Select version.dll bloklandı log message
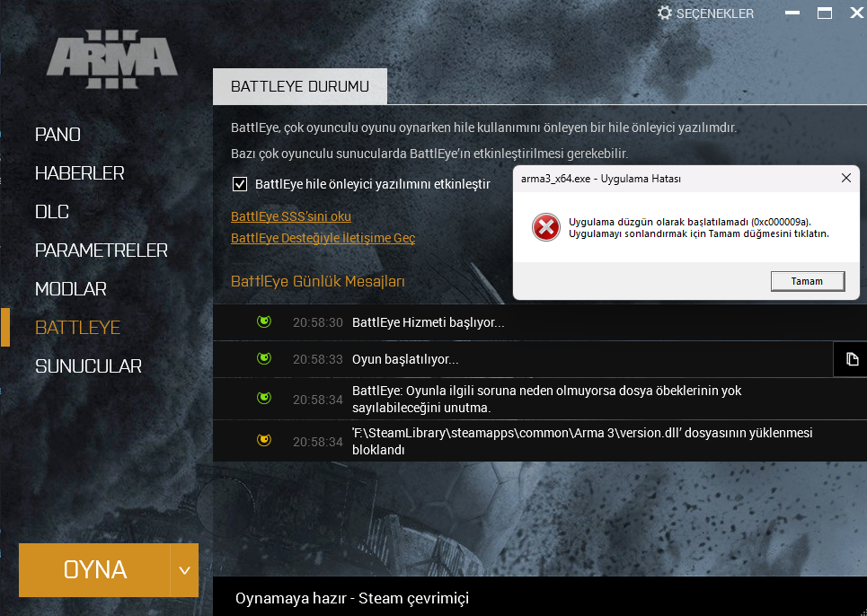The width and height of the screenshot is (867, 616). (582, 441)
